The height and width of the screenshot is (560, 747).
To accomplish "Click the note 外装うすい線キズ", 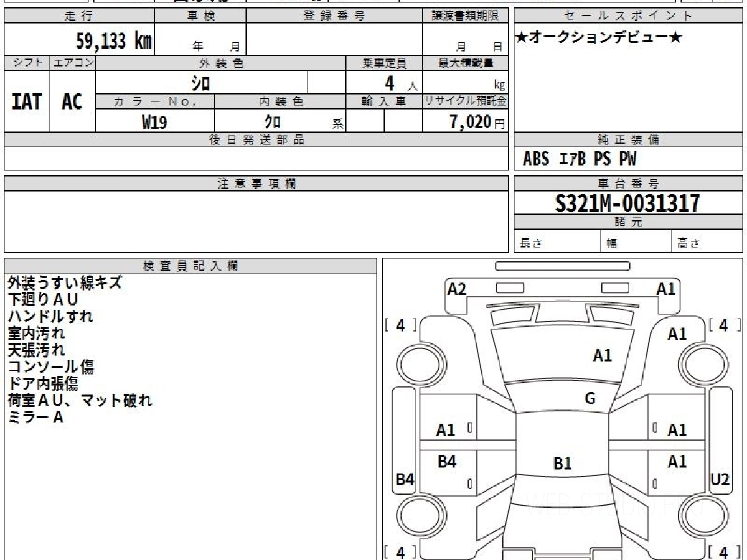I will click(x=65, y=282).
